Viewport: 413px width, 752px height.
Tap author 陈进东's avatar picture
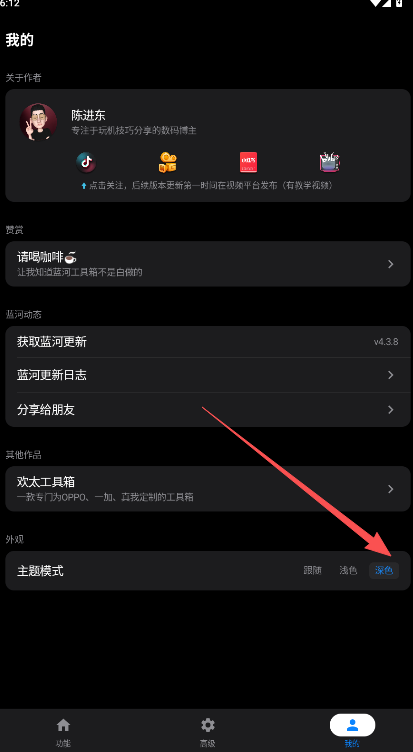tap(38, 122)
